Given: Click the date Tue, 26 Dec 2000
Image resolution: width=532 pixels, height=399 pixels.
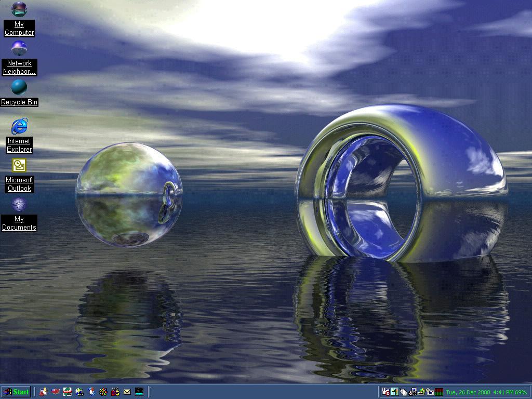Looking at the screenshot, I should [469, 392].
